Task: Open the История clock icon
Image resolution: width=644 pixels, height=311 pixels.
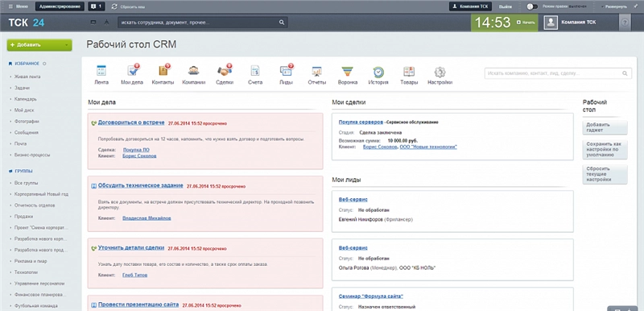Action: (x=378, y=72)
